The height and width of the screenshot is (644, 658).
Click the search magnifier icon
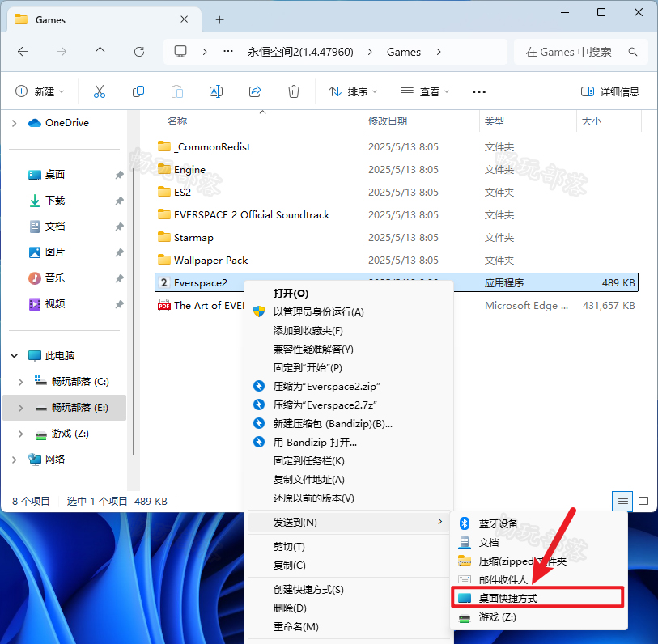(632, 52)
